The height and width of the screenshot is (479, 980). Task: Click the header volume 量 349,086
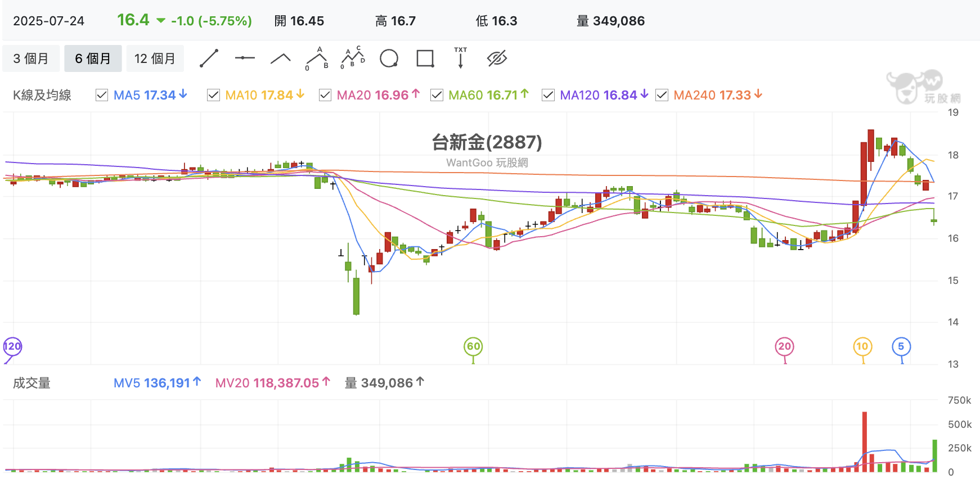[611, 21]
